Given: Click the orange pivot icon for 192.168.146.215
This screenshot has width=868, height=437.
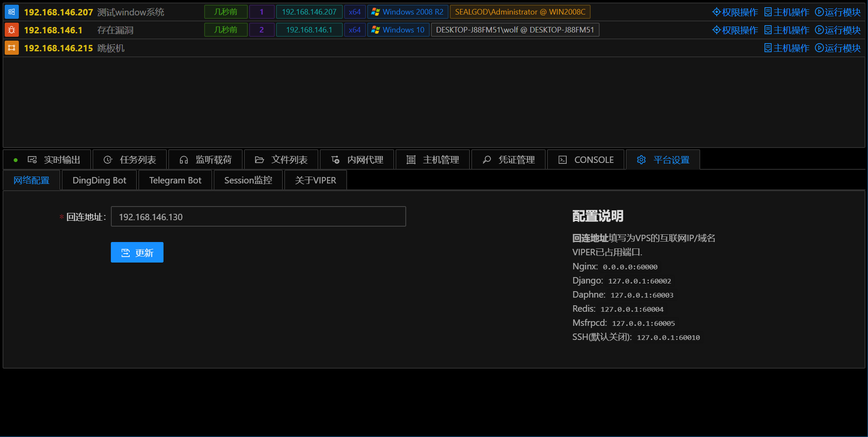Looking at the screenshot, I should [12, 48].
